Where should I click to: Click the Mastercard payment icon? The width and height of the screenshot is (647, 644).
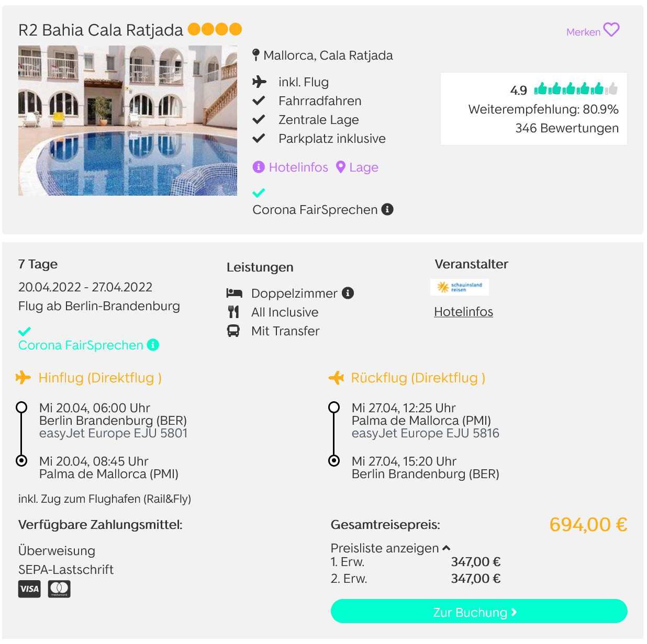pos(59,589)
